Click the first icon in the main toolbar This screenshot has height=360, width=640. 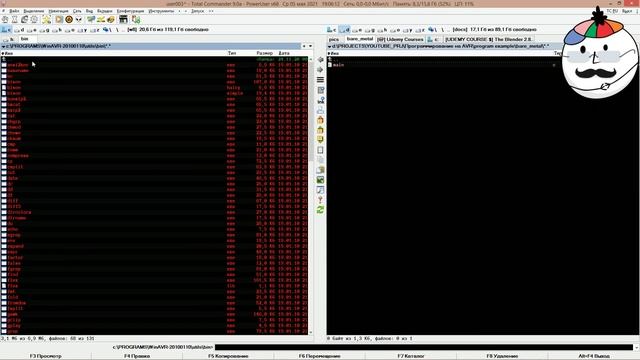pyautogui.click(x=5, y=20)
